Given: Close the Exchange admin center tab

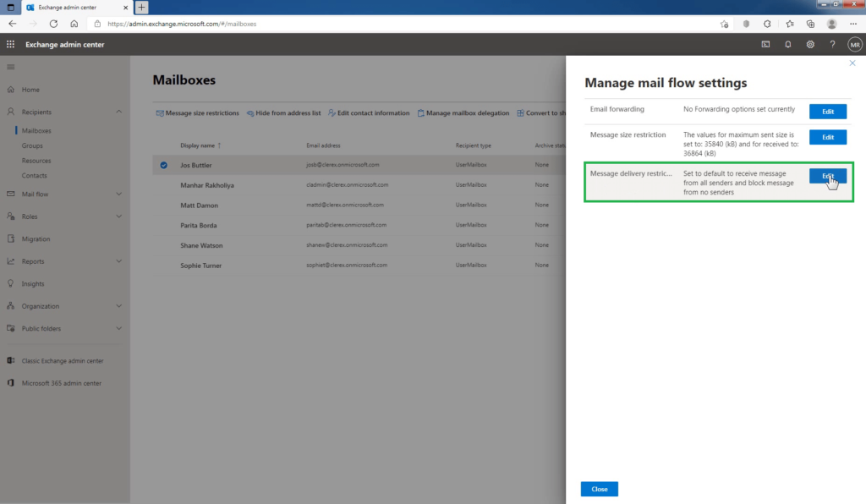Looking at the screenshot, I should 125,7.
